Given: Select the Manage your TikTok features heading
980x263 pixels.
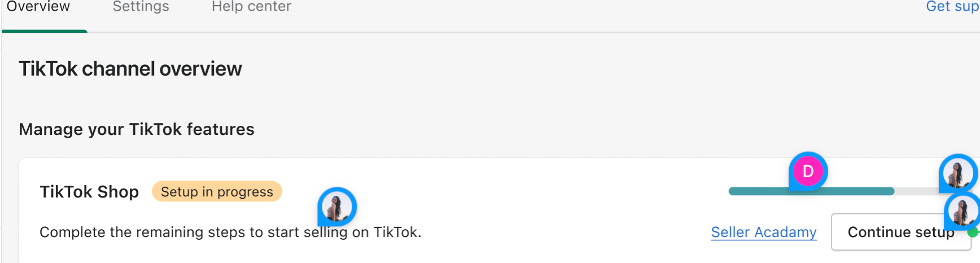Looking at the screenshot, I should pyautogui.click(x=137, y=129).
